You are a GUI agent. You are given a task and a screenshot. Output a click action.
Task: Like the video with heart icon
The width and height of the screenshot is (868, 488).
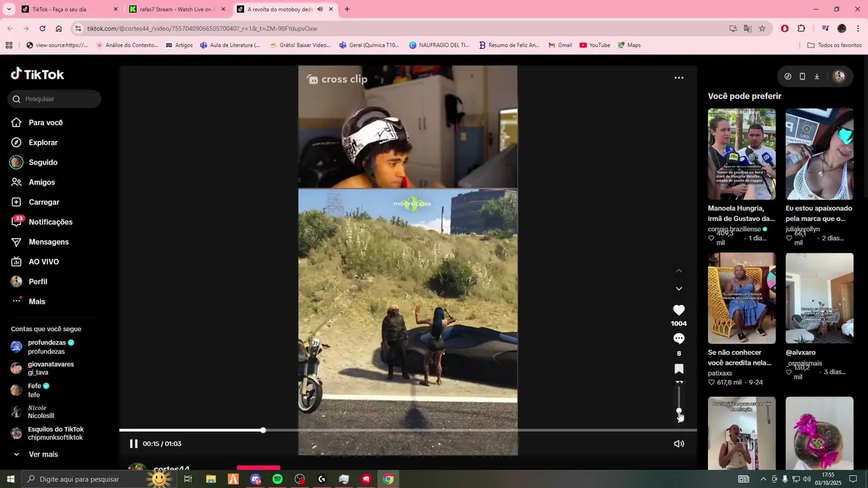(679, 310)
